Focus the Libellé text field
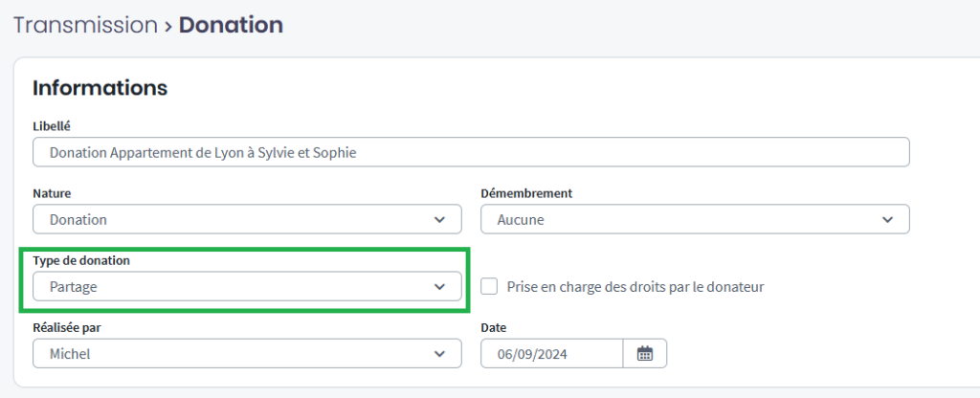This screenshot has height=398, width=980. [470, 152]
